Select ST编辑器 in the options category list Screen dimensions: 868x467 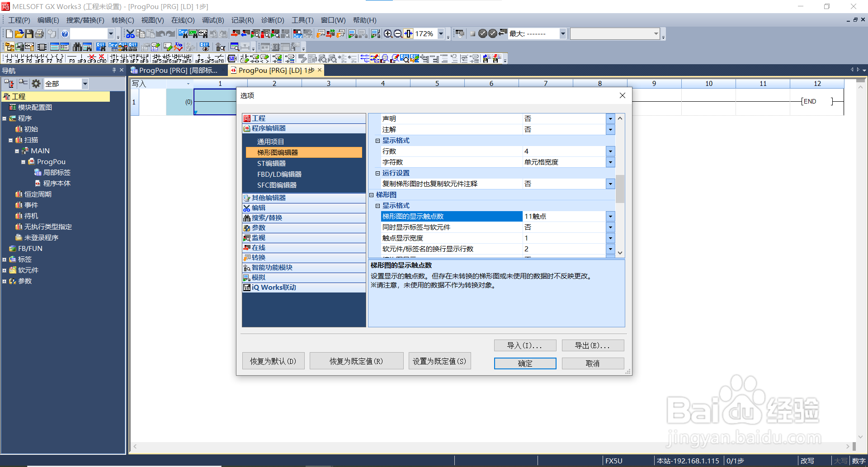(272, 164)
